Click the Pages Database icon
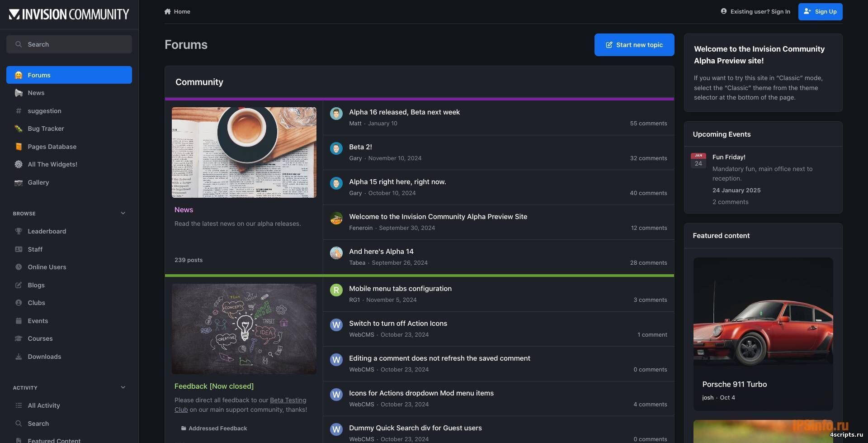 tap(19, 147)
